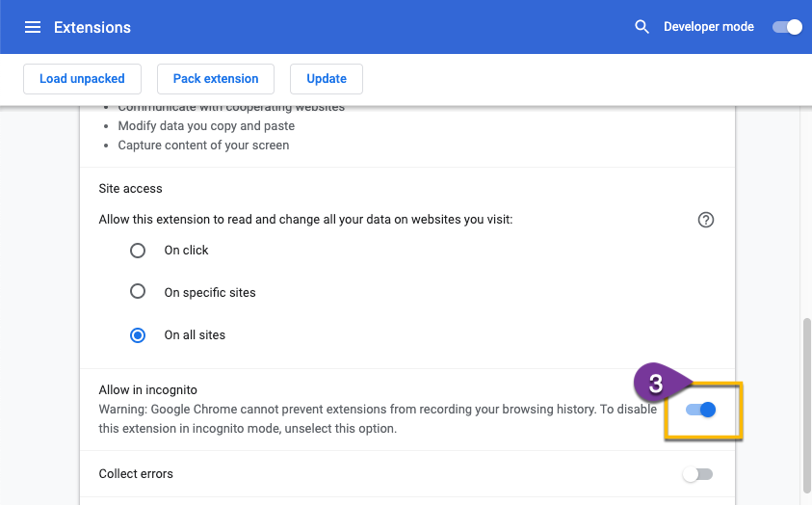The width and height of the screenshot is (812, 505).
Task: Turn off Developer mode toggle
Action: [x=787, y=27]
